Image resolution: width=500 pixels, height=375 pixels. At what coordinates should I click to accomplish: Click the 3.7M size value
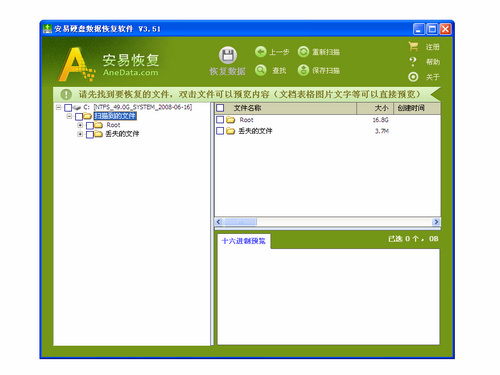(382, 131)
